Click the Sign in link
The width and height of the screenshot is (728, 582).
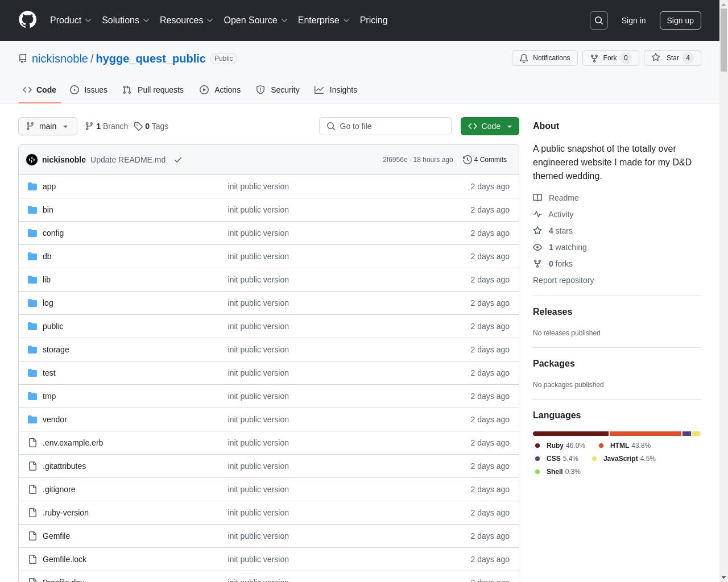click(x=633, y=20)
